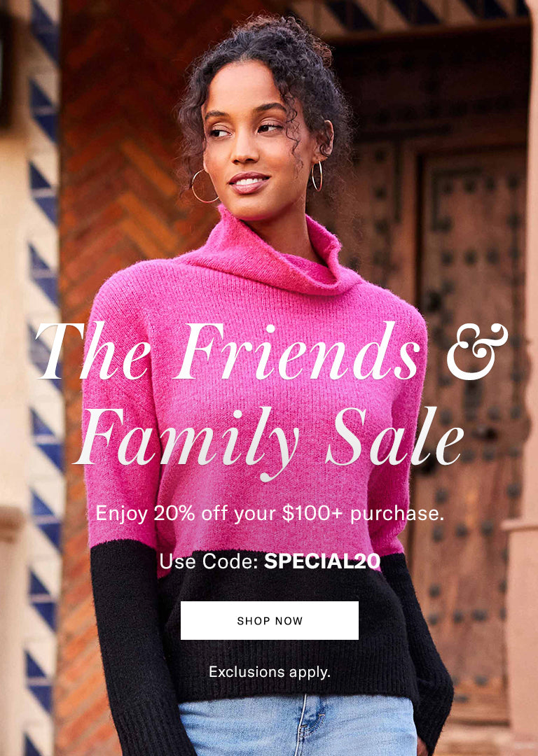This screenshot has width=538, height=756.
Task: Click the gold hoop earring on the right
Action: (317, 176)
